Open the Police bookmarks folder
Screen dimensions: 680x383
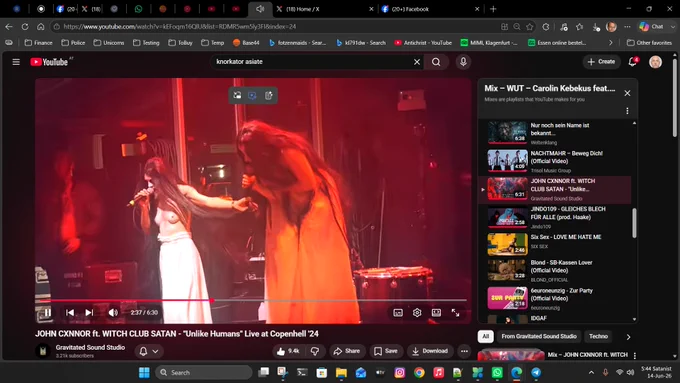pyautogui.click(x=73, y=43)
